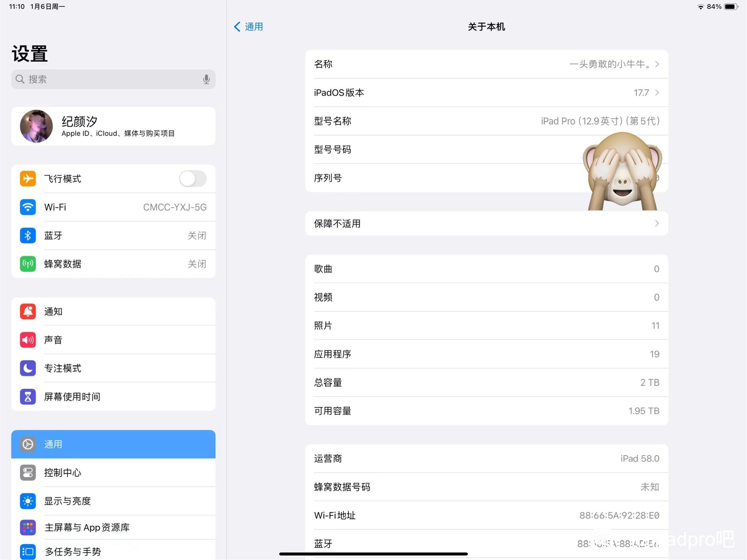Tap the Display & Brightness sun icon
The height and width of the screenshot is (560, 747).
pyautogui.click(x=28, y=501)
